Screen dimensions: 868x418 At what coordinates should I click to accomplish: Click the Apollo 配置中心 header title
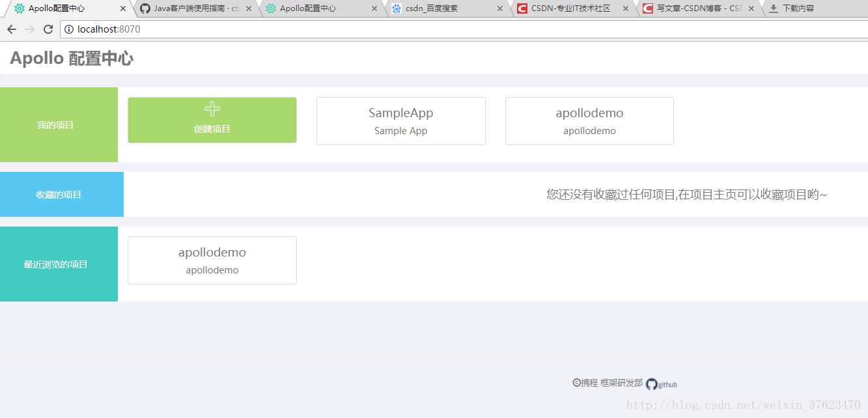click(x=72, y=59)
